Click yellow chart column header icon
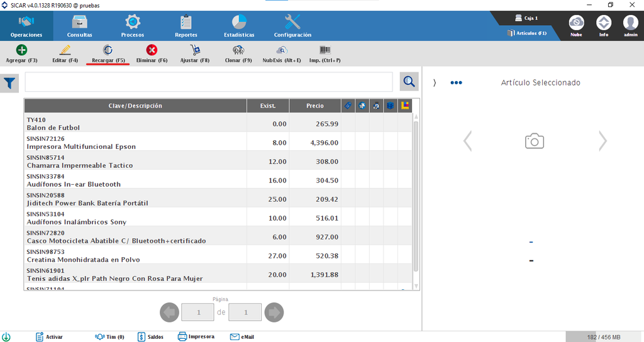The width and height of the screenshot is (644, 342). 405,106
